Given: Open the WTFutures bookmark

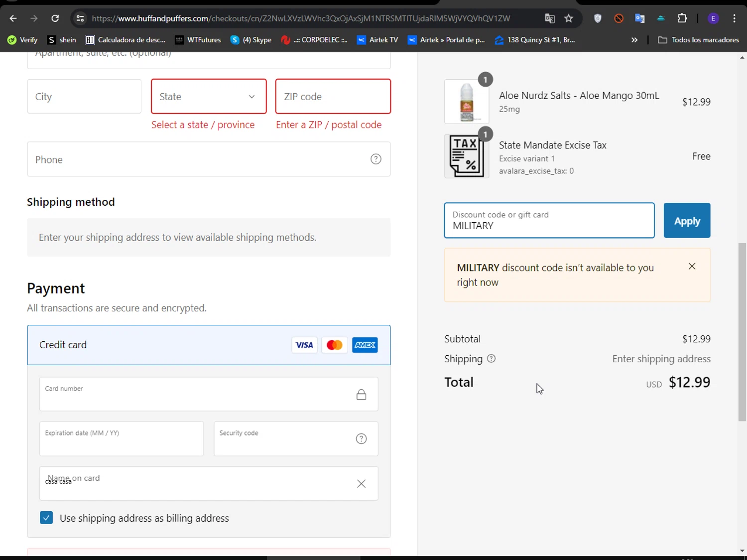Looking at the screenshot, I should click(x=198, y=40).
